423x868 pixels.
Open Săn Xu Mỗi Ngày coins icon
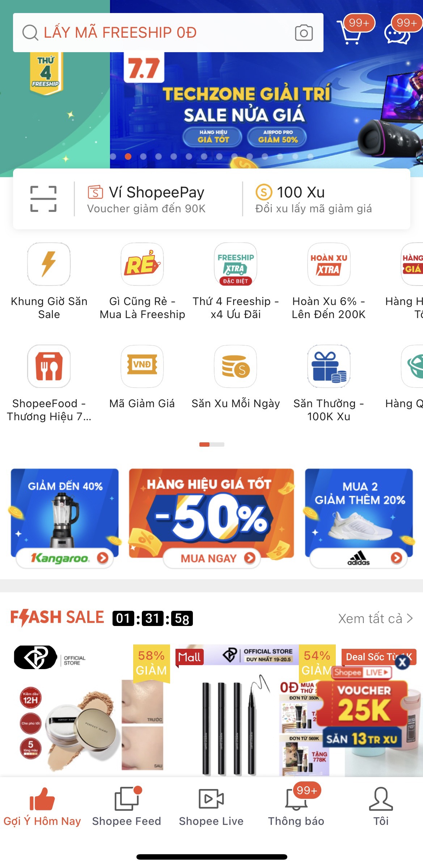pyautogui.click(x=236, y=366)
